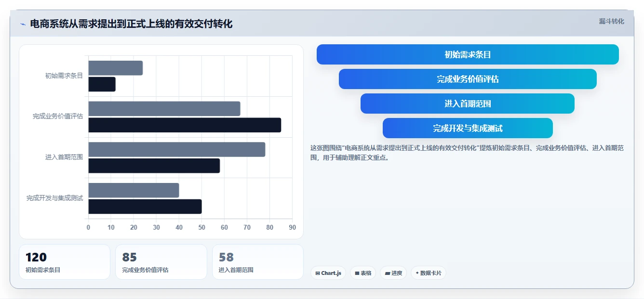This screenshot has width=644, height=299.
Task: Click the dark bar for 完成业务价值评估
Action: click(x=185, y=125)
